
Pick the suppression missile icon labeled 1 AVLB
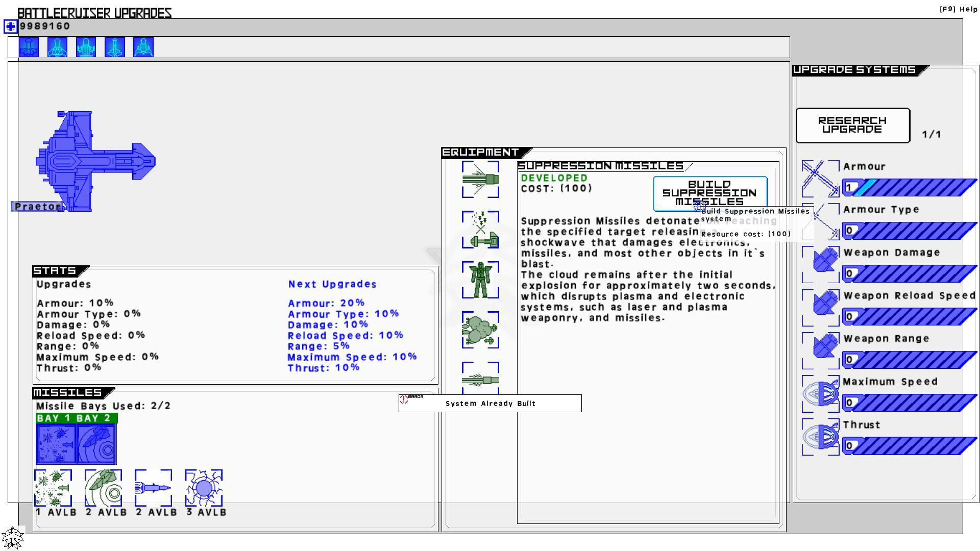[53, 488]
